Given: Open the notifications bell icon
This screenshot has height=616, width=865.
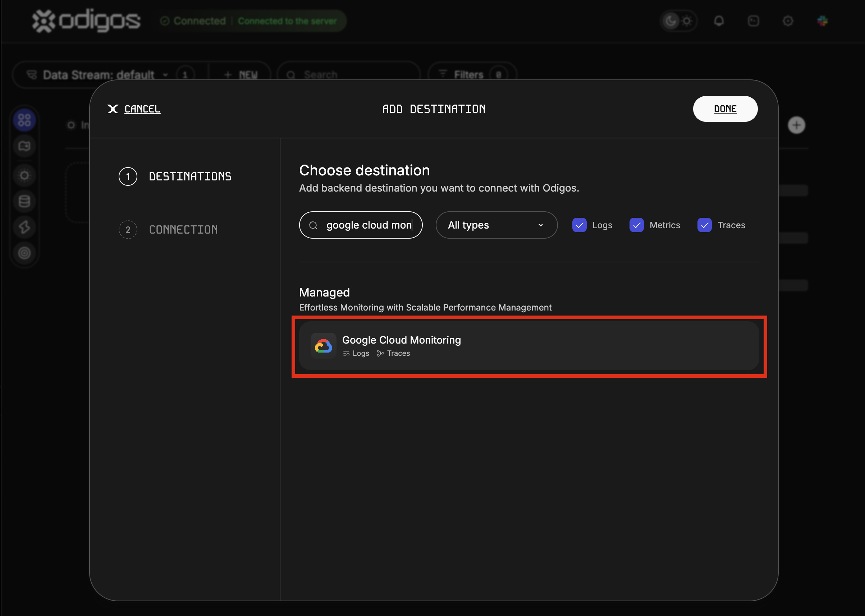Looking at the screenshot, I should 719,21.
